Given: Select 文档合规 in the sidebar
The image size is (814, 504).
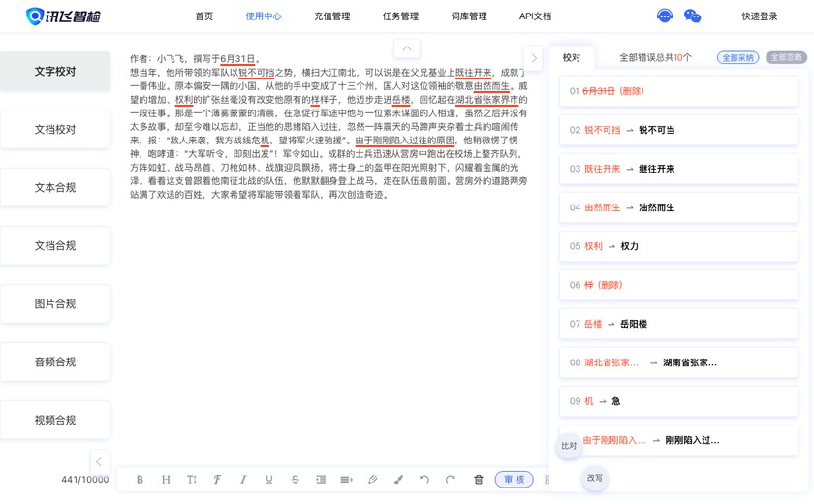Looking at the screenshot, I should tap(55, 245).
